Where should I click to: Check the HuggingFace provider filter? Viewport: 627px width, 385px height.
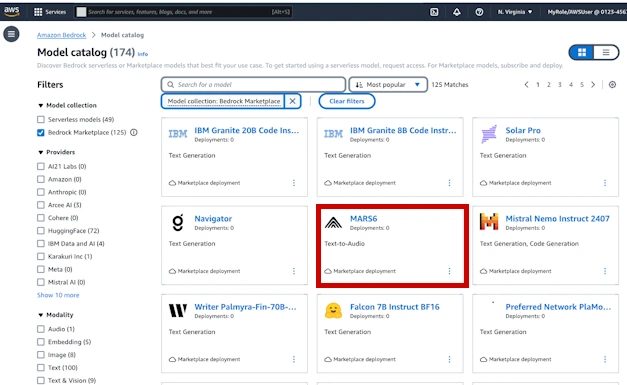tap(41, 231)
